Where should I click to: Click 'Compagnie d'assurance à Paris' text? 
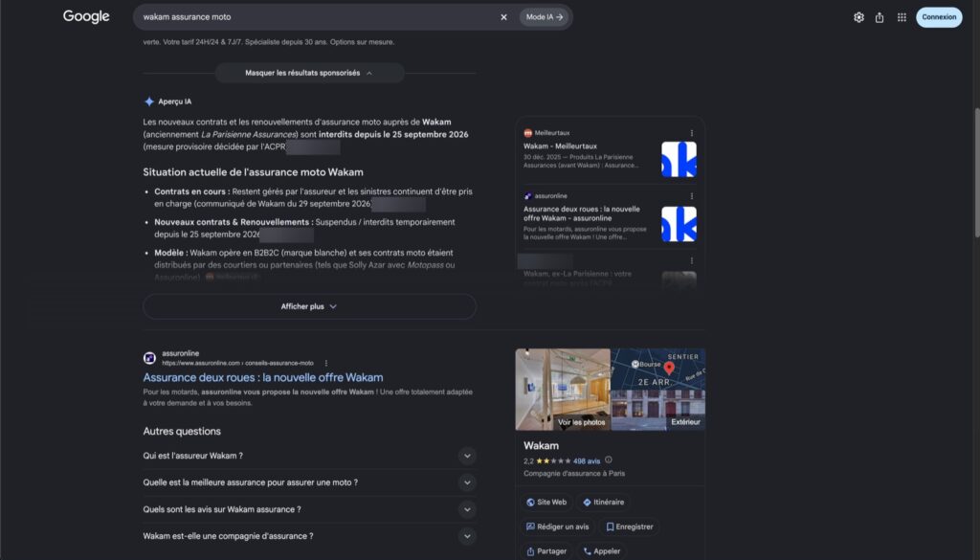click(x=574, y=474)
